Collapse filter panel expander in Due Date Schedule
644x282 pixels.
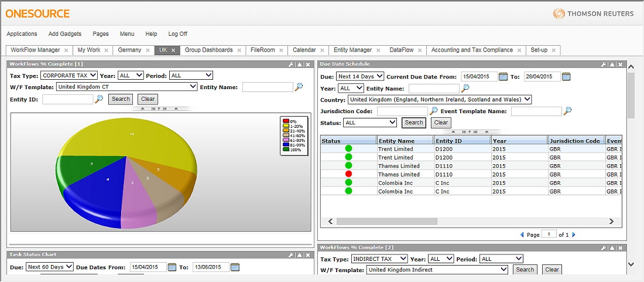[471, 132]
